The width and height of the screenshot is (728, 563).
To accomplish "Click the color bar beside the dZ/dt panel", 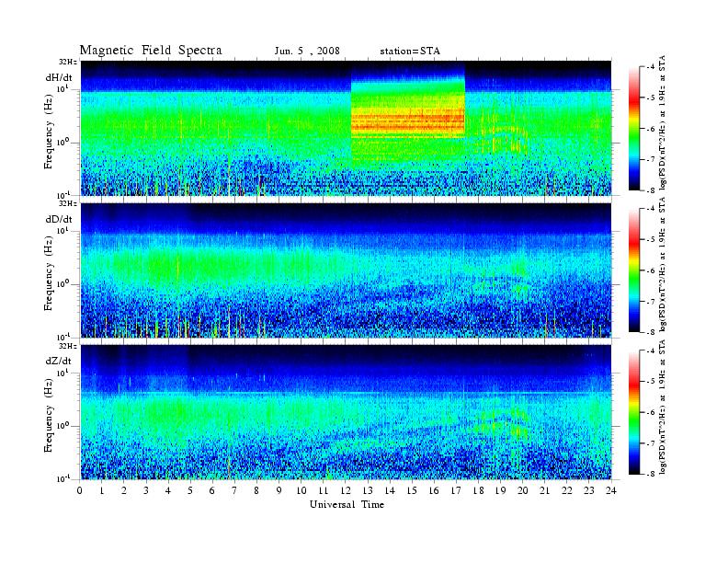I will pos(633,412).
